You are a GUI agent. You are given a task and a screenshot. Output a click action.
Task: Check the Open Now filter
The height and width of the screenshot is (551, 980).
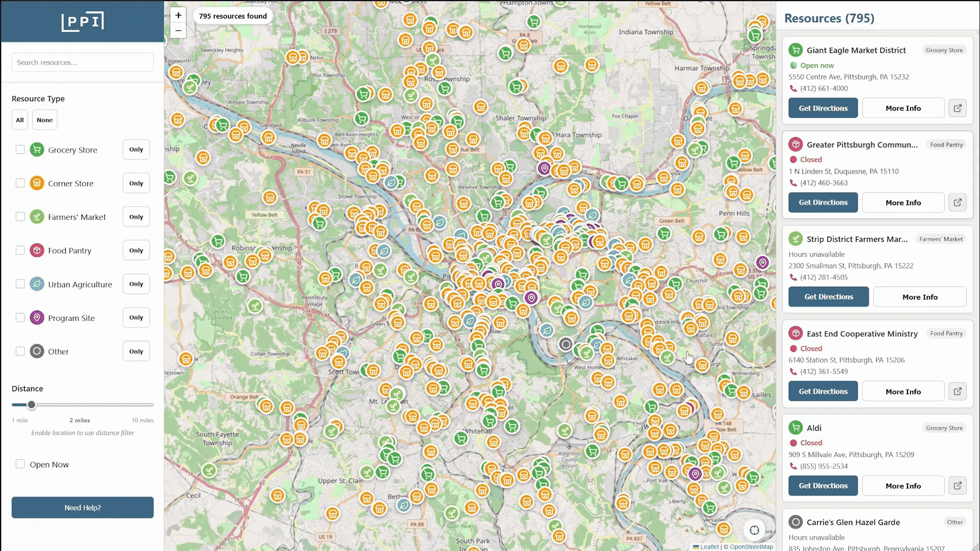20,464
